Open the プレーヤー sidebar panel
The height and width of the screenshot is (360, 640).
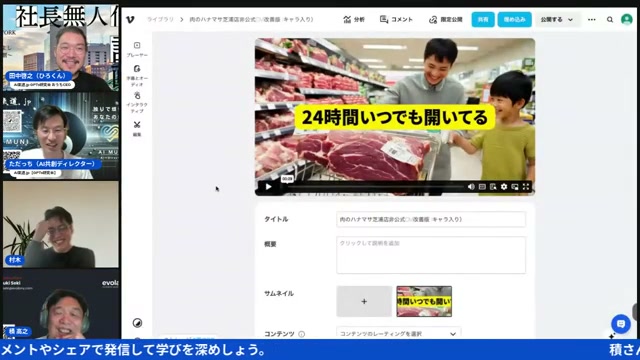(137, 49)
